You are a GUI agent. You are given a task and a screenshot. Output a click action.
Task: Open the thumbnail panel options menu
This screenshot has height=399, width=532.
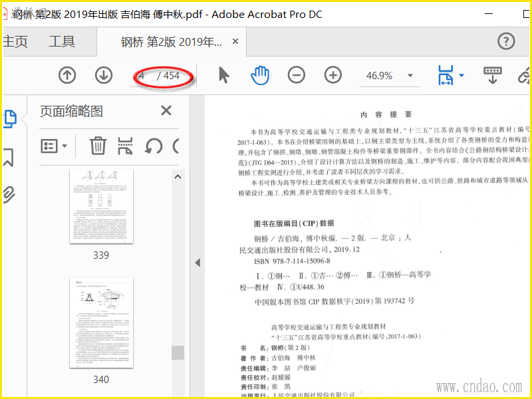click(54, 146)
